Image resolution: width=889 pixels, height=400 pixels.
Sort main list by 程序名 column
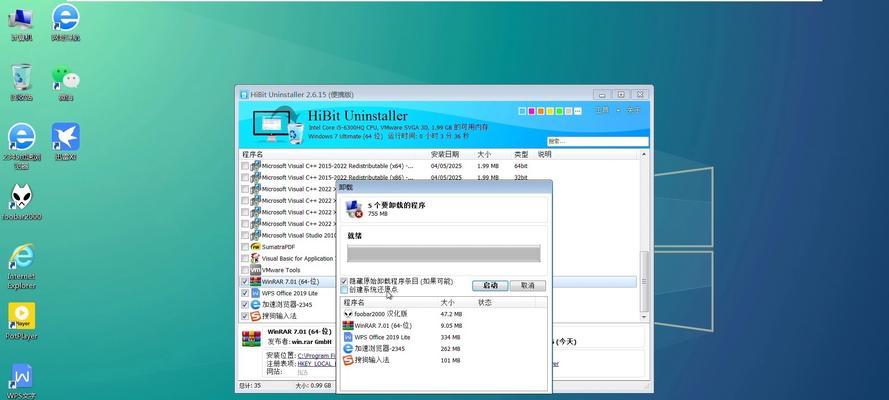pos(252,154)
